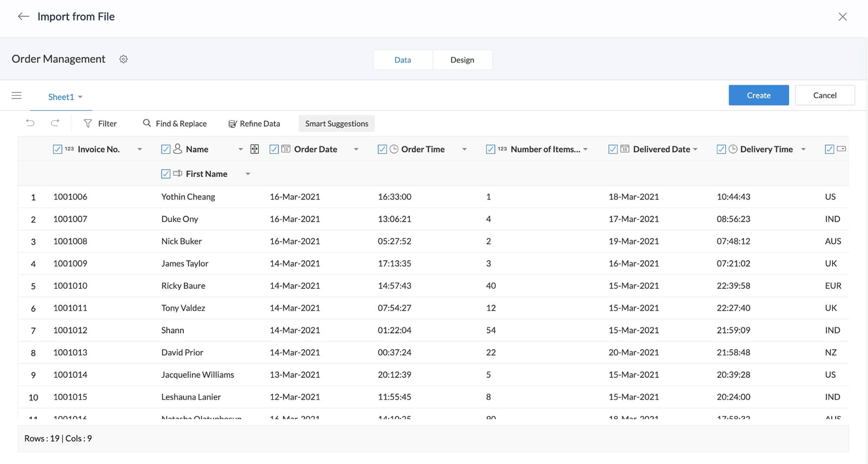Click the date type icon on Order Date
Image resolution: width=868 pixels, height=464 pixels.
[x=286, y=149]
